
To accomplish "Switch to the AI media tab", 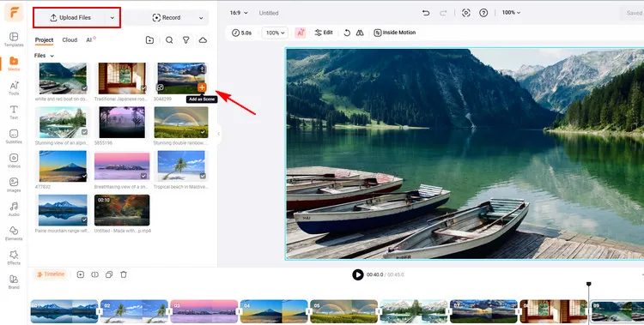I will tap(90, 39).
